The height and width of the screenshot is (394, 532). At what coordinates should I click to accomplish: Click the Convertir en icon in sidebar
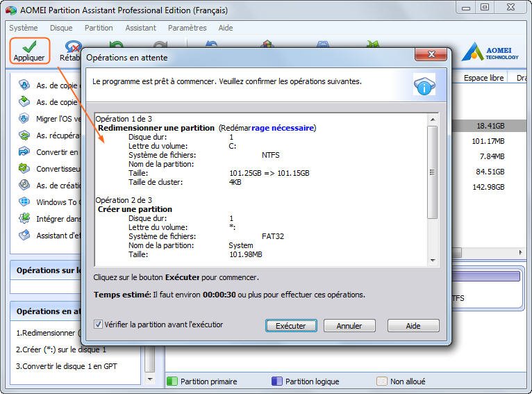coord(24,151)
